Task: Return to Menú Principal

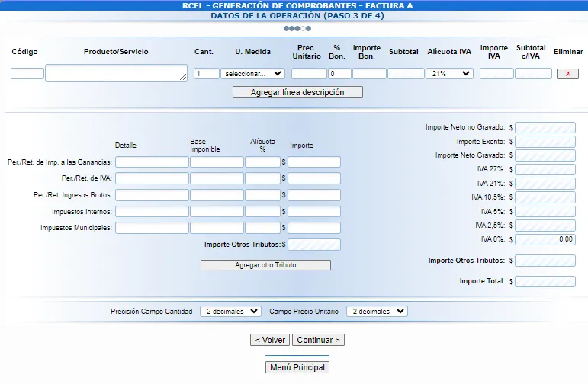Action: (297, 367)
